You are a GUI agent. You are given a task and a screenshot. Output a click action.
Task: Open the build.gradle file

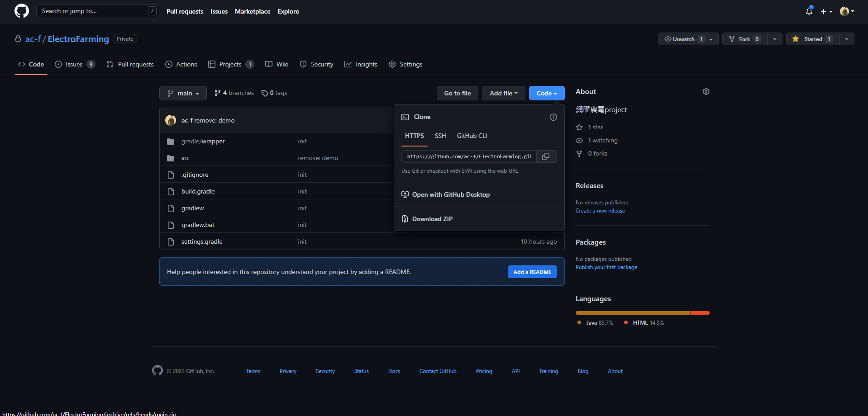click(x=198, y=191)
